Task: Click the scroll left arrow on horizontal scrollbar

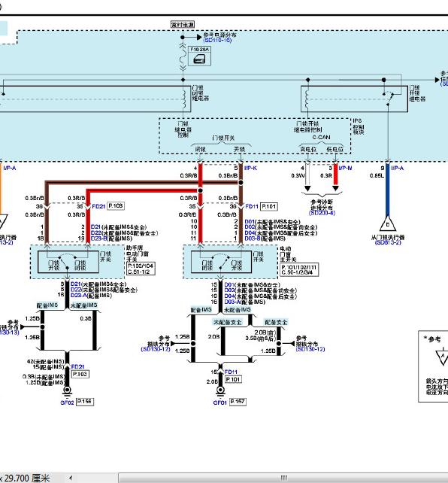Action: [x=71, y=478]
